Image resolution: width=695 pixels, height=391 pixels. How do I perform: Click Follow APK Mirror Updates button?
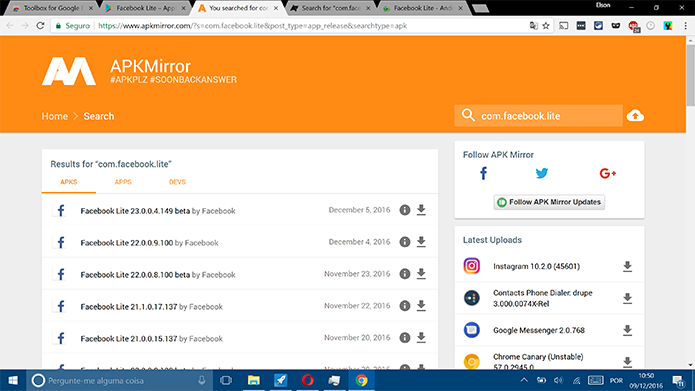[x=549, y=202]
